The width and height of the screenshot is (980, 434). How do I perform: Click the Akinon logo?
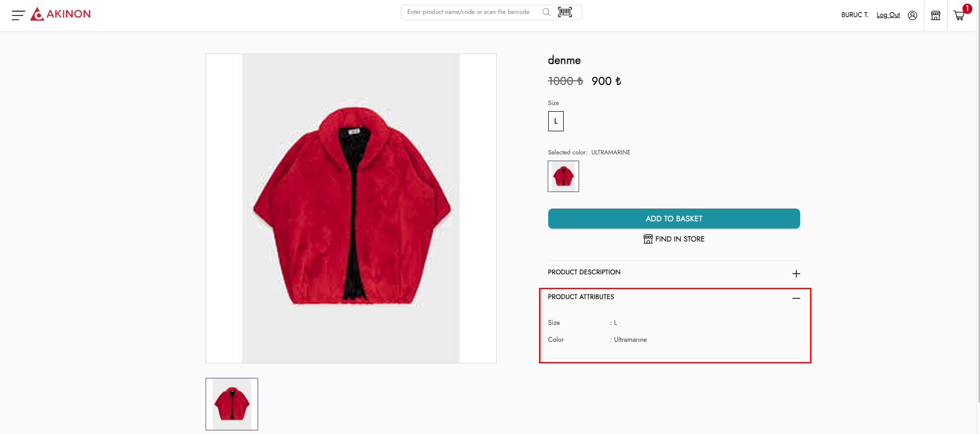coord(61,14)
